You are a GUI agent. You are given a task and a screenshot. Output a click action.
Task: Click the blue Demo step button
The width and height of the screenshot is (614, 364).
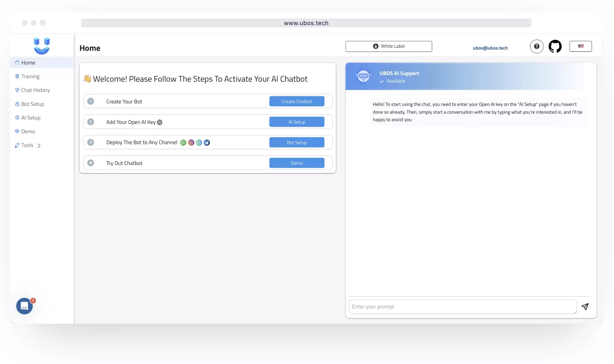(x=297, y=163)
